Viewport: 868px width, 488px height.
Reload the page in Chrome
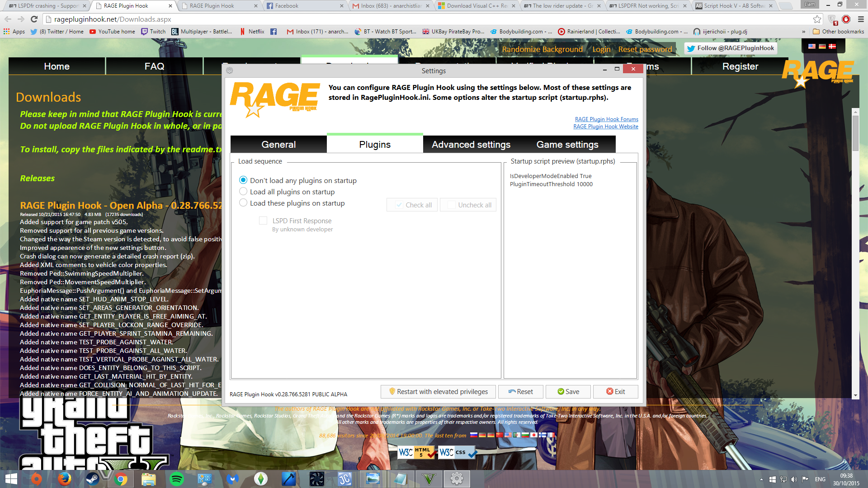click(34, 19)
